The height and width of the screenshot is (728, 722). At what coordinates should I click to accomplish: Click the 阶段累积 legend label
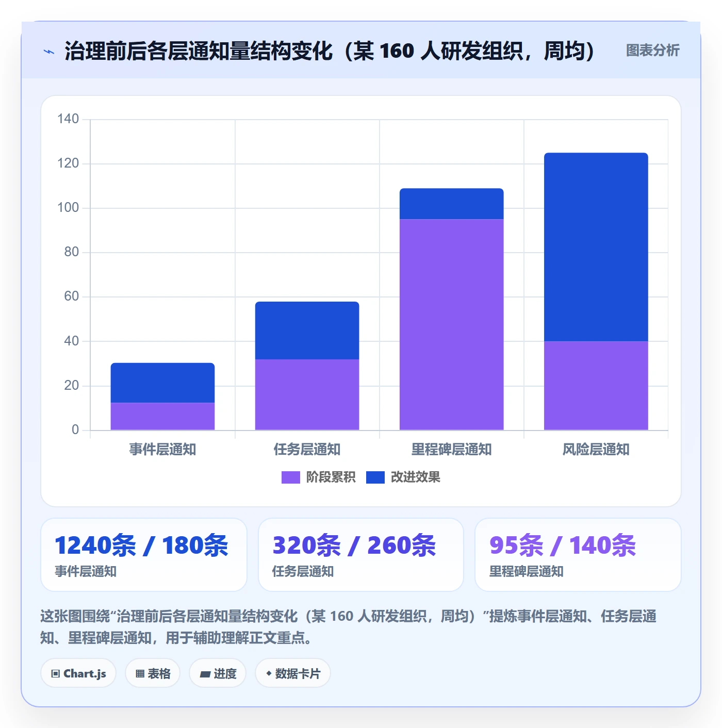(331, 477)
